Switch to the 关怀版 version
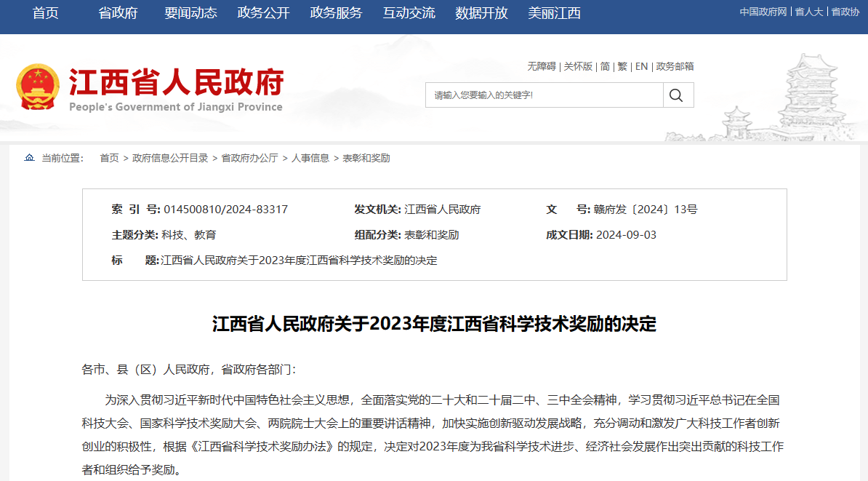Image resolution: width=868 pixels, height=481 pixels. pyautogui.click(x=579, y=66)
